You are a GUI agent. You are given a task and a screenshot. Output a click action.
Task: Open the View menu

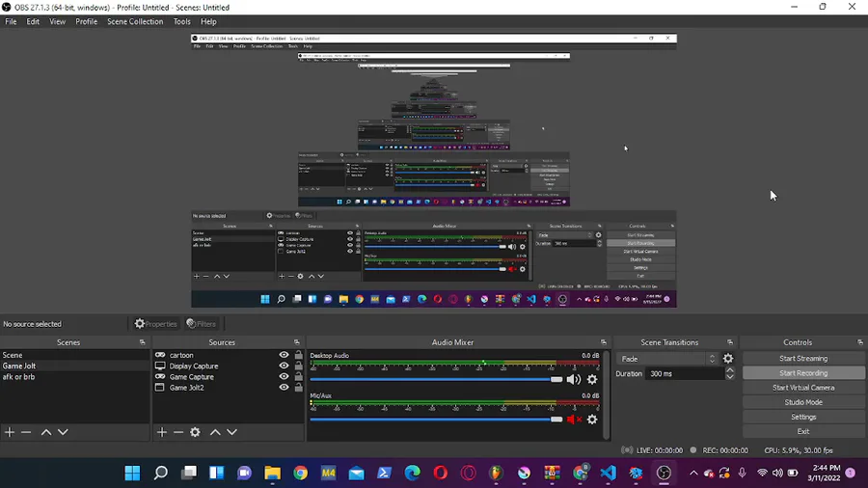coord(58,21)
